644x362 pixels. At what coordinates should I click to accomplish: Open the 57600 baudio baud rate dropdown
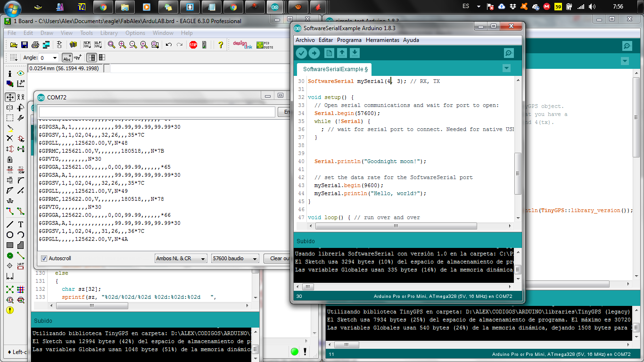[235, 258]
